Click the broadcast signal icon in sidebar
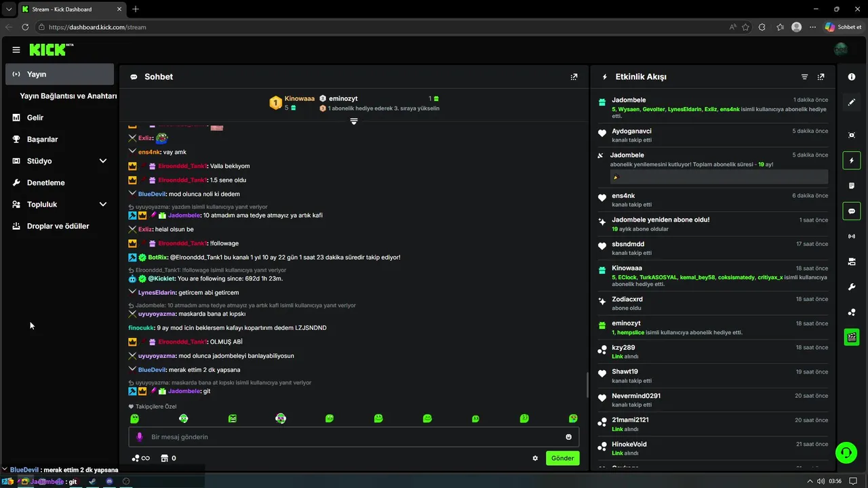868x488 pixels. click(852, 236)
